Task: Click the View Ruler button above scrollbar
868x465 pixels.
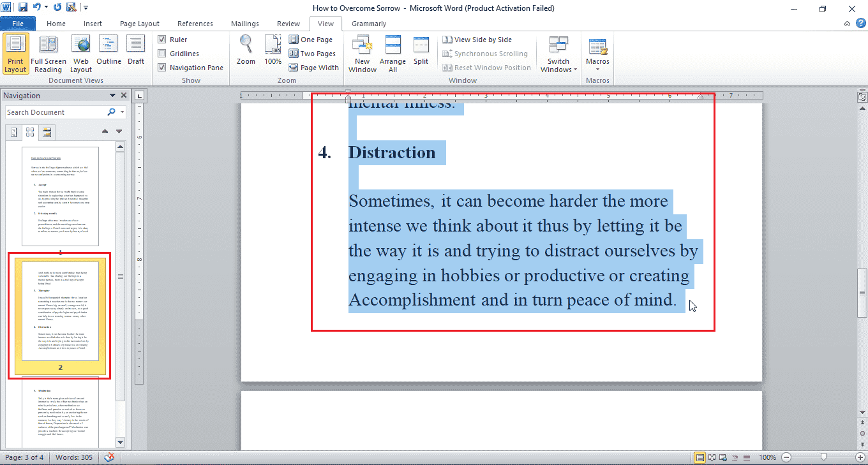Action: coord(862,96)
